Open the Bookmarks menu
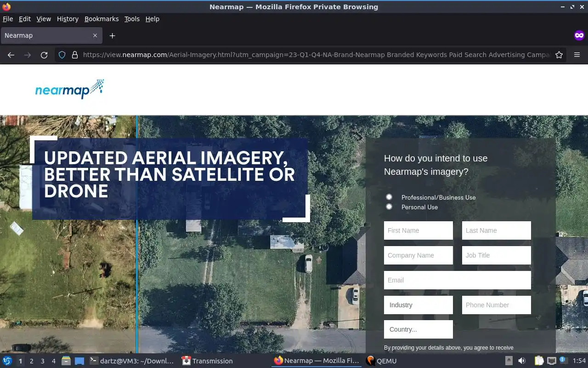The width and height of the screenshot is (588, 368). 102,19
